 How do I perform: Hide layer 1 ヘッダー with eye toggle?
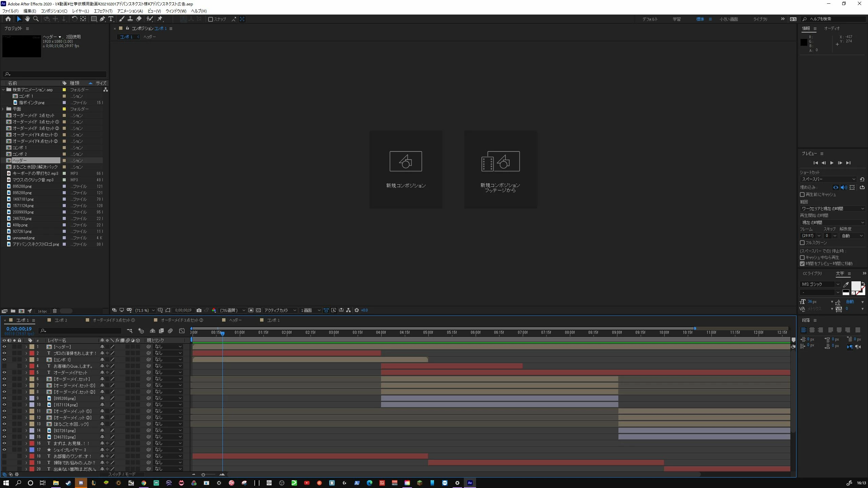click(x=4, y=347)
